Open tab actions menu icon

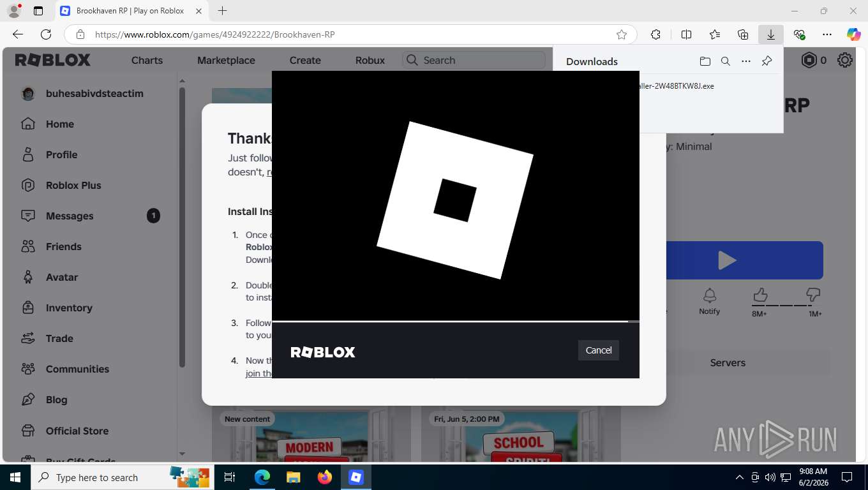coord(38,11)
